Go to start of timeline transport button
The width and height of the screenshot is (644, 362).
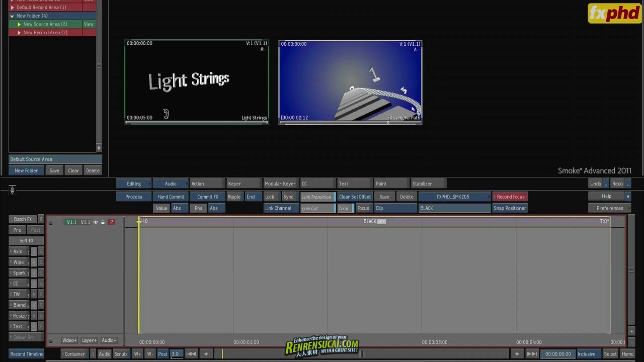click(x=191, y=354)
